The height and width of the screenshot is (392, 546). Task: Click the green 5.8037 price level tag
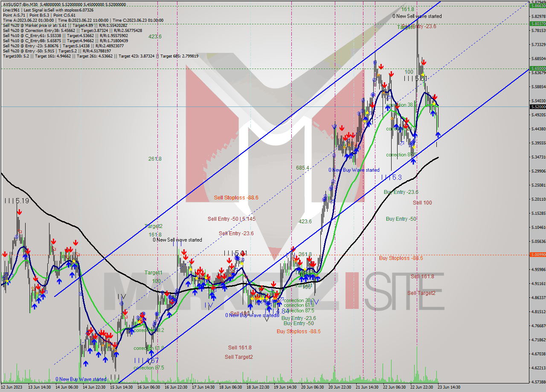537,24
